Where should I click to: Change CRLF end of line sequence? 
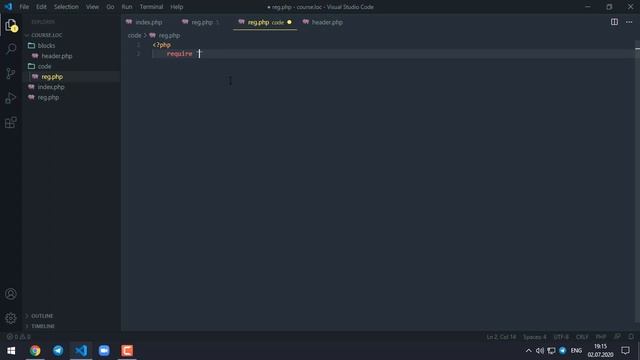[x=582, y=337]
